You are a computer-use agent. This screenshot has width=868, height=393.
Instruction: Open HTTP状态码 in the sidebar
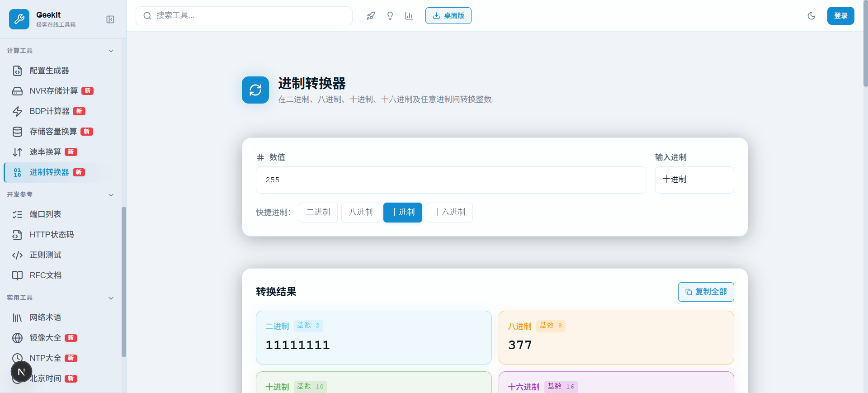(x=60, y=235)
